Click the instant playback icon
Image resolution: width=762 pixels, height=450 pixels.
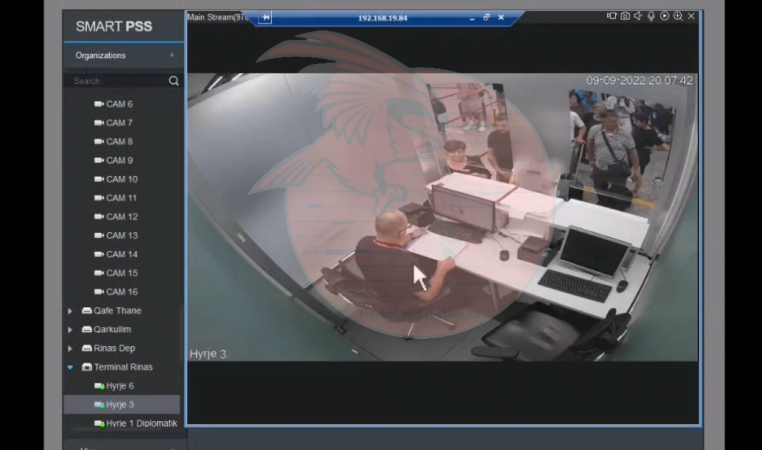tap(665, 16)
